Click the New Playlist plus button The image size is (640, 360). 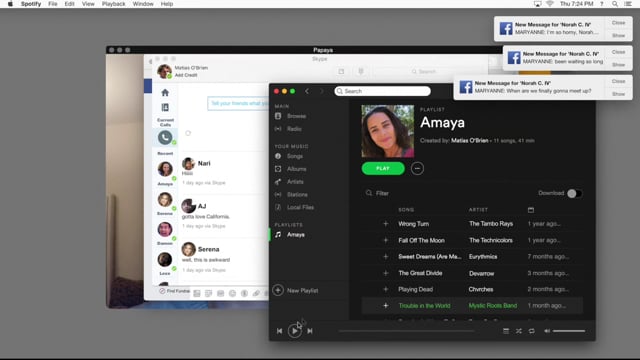tap(278, 290)
